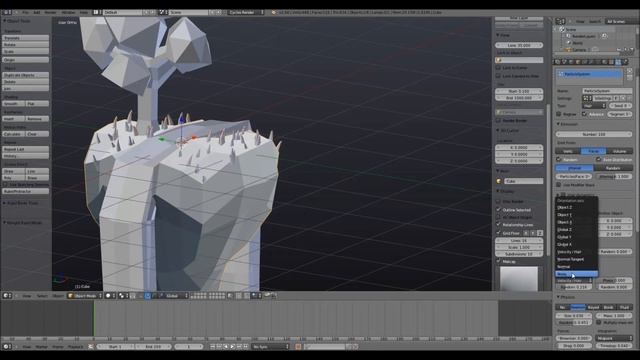Add a particle system slot with plus icon
This screenshot has height=360, width=640.
click(x=629, y=71)
